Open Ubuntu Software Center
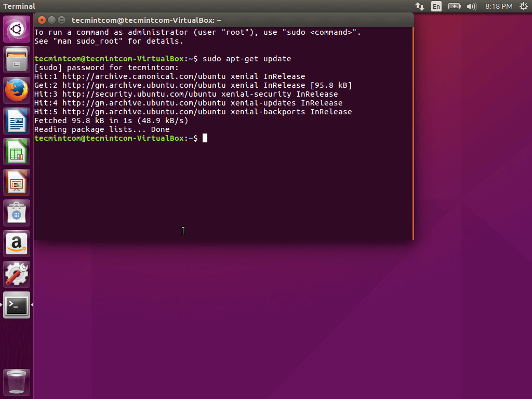 coord(16,213)
